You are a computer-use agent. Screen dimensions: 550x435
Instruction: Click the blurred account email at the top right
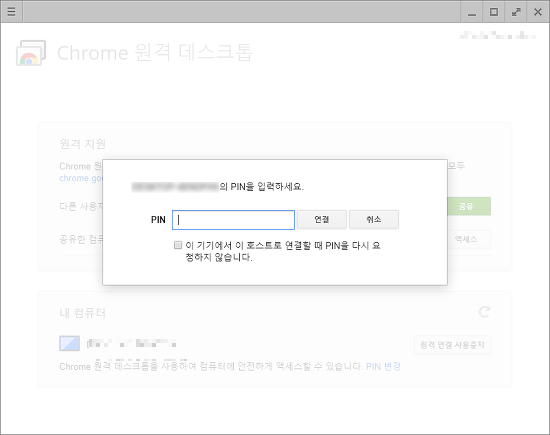click(x=498, y=35)
